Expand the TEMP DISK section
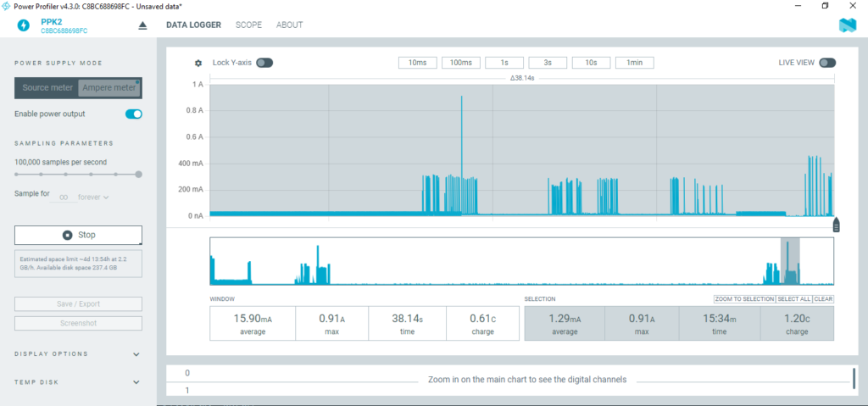 78,382
